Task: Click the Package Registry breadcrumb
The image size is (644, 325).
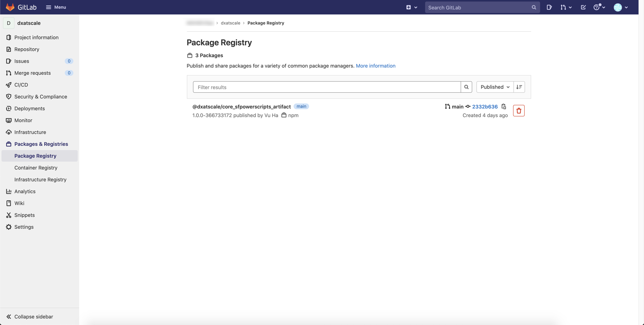Action: coord(266,23)
